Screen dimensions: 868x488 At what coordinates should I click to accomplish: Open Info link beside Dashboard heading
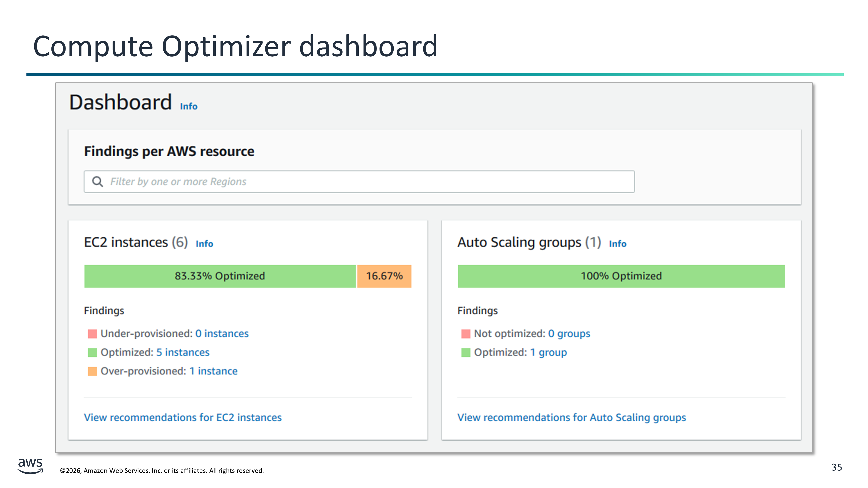tap(188, 106)
